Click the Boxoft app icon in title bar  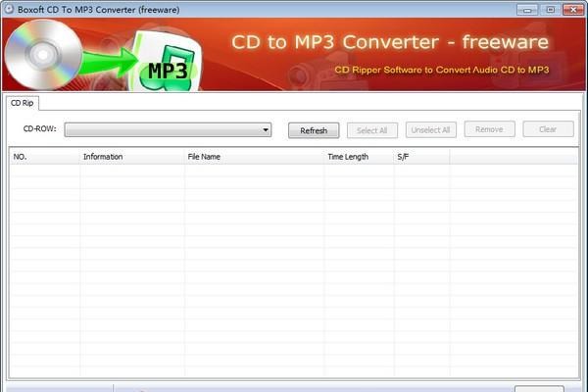(8, 9)
